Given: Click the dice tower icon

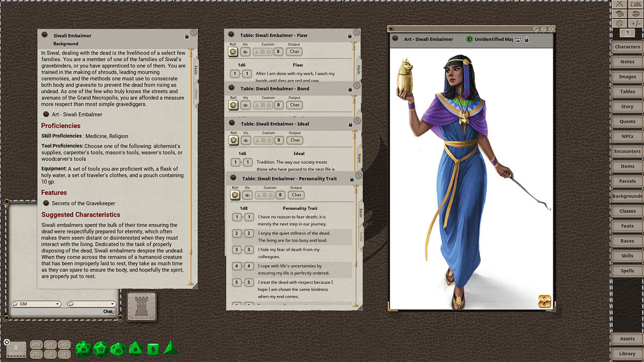Looking at the screenshot, I should tap(141, 306).
